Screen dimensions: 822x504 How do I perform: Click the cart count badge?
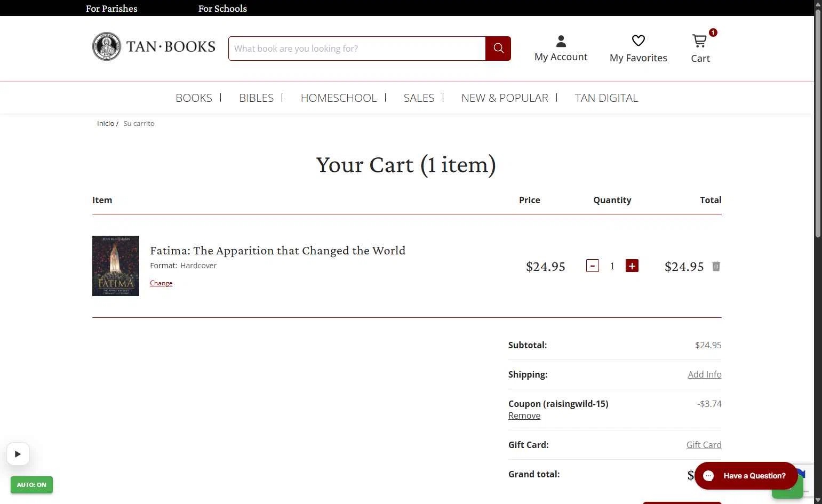pyautogui.click(x=713, y=33)
